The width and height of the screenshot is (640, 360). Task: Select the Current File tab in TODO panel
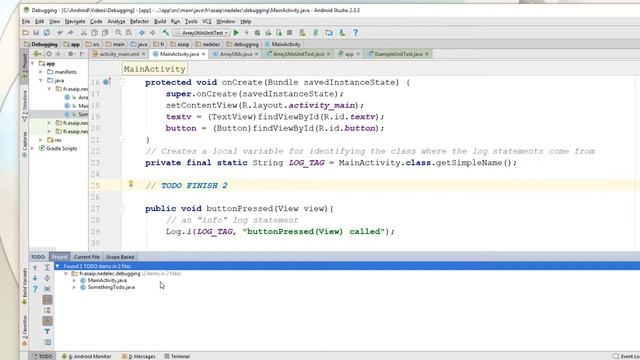click(x=87, y=257)
